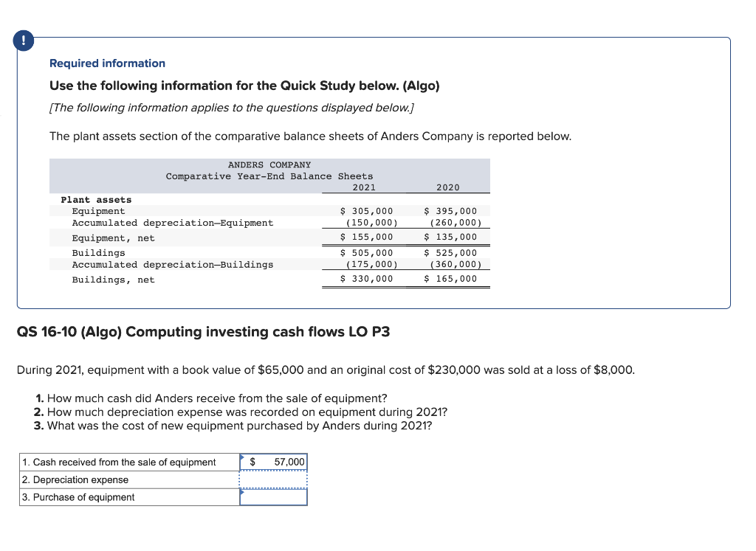Select the 'Equipment' row label in plant assets
The width and height of the screenshot is (756, 551).
point(98,211)
